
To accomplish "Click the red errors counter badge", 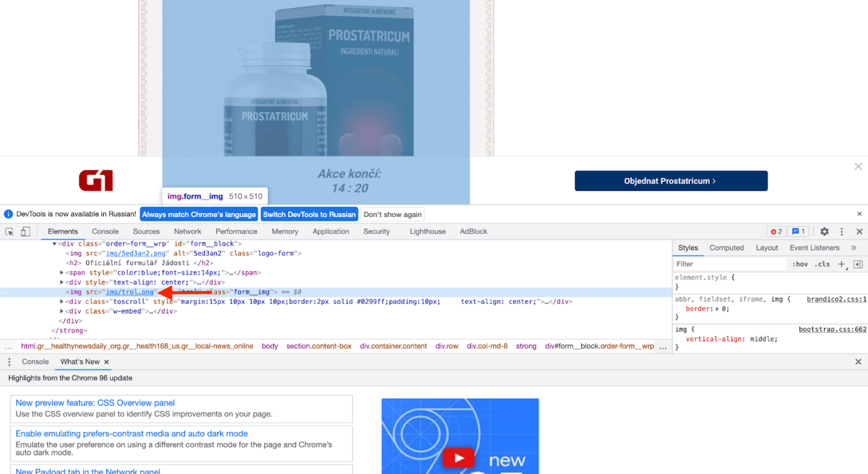I will pyautogui.click(x=776, y=231).
